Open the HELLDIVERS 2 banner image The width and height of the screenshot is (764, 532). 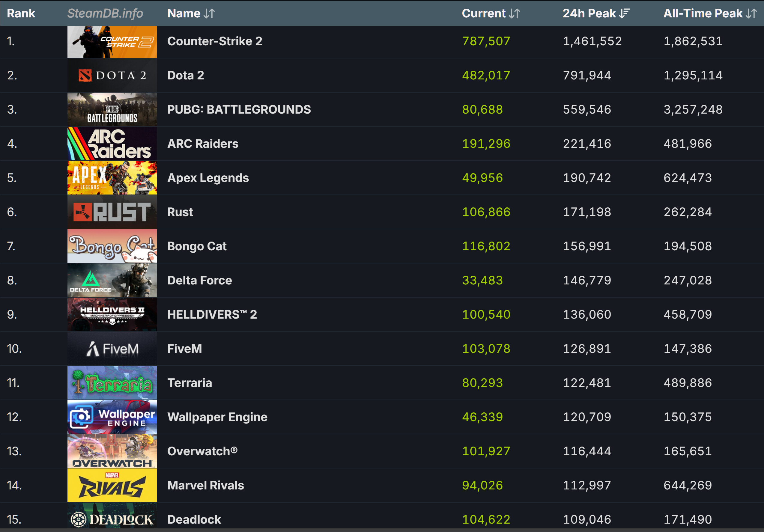(112, 315)
